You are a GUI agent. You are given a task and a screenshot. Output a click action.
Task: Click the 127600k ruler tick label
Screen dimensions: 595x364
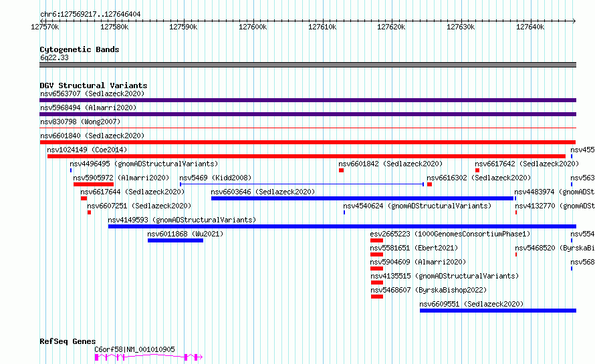(x=253, y=27)
